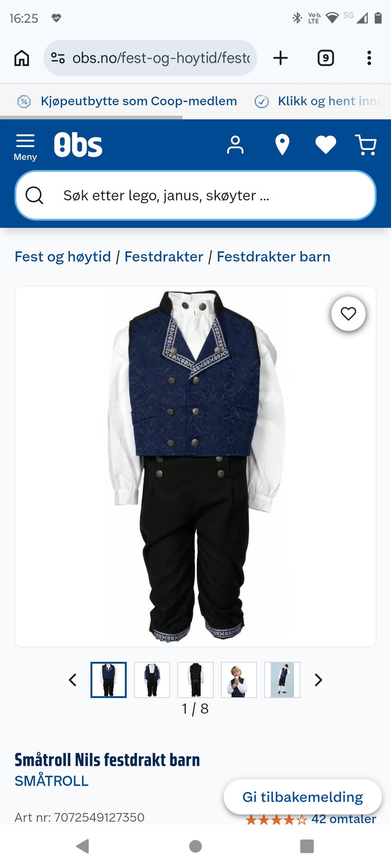The width and height of the screenshot is (391, 868).
Task: Open the SMÅTROLL brand link
Action: [x=51, y=781]
